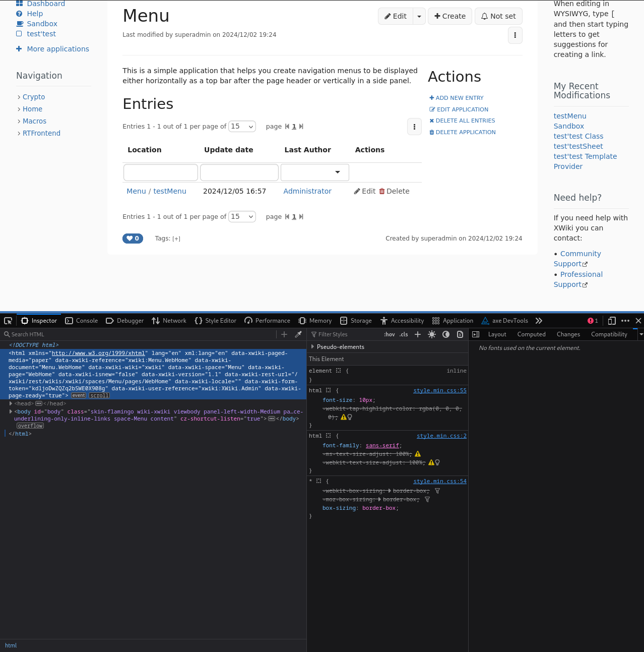Toggle the event badge on html node

[79, 395]
